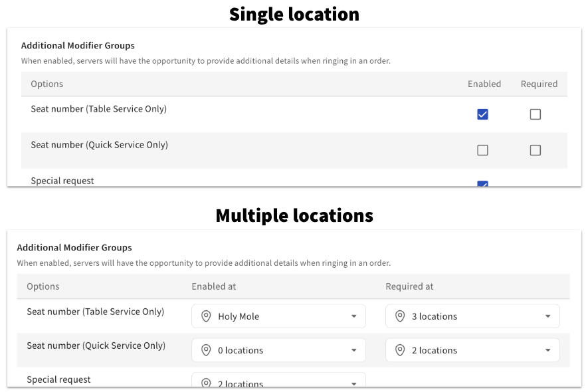Disable Enabled checkbox for Table Service seat number
Screen dimensions: 586x392
click(x=482, y=114)
